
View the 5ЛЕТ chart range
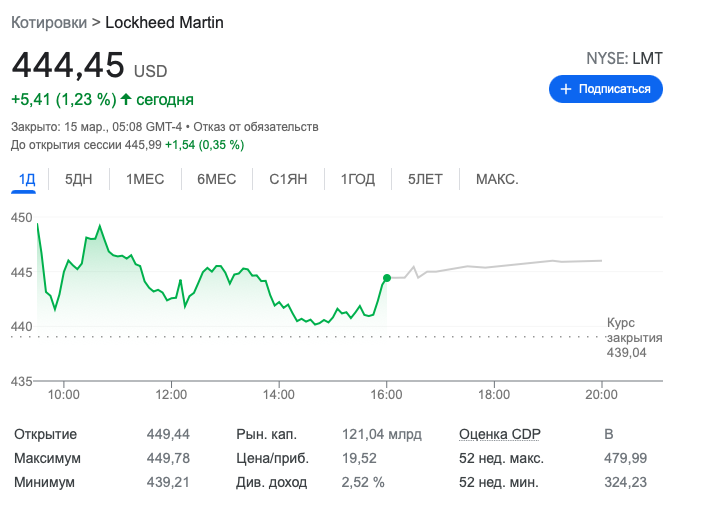425,179
